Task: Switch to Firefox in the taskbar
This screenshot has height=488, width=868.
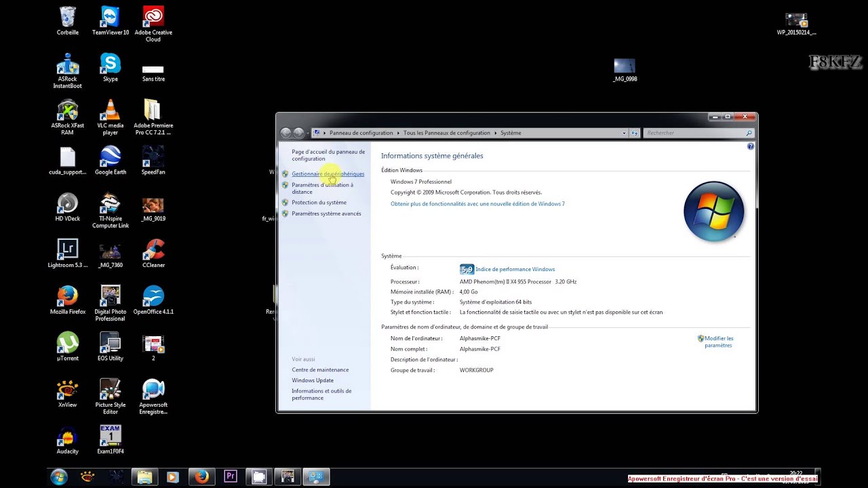Action: click(201, 476)
